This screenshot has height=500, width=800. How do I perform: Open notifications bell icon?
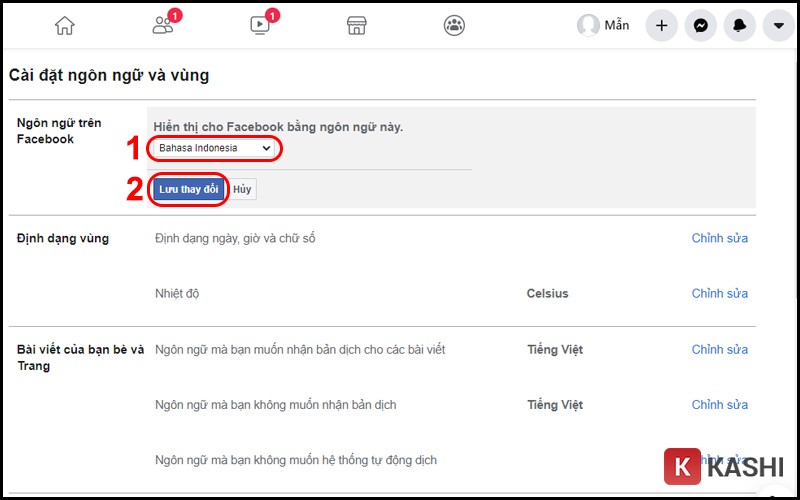pos(740,25)
